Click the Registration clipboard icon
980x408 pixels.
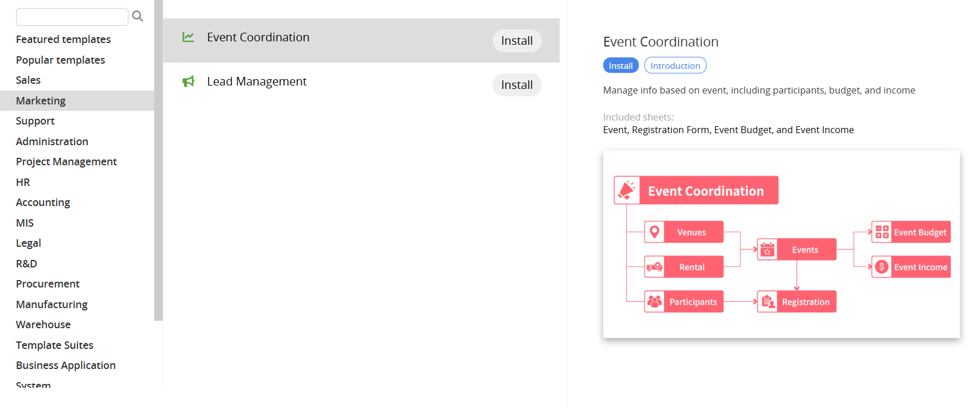click(768, 301)
